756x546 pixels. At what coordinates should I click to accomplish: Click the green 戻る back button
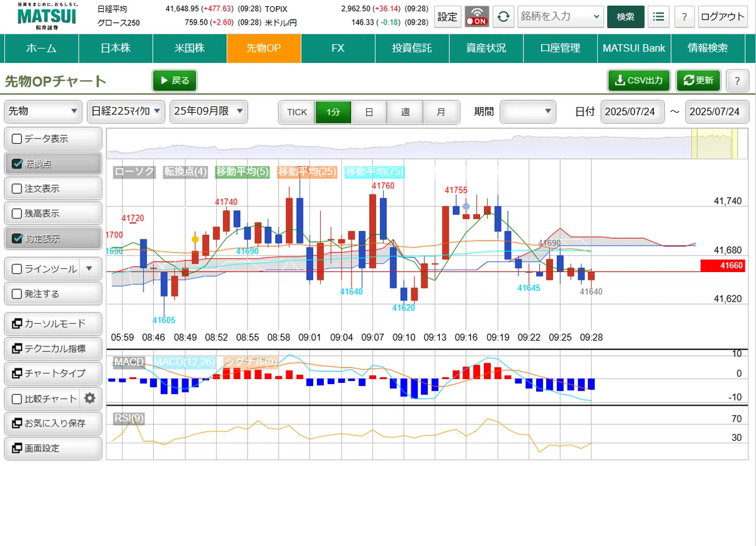(175, 81)
